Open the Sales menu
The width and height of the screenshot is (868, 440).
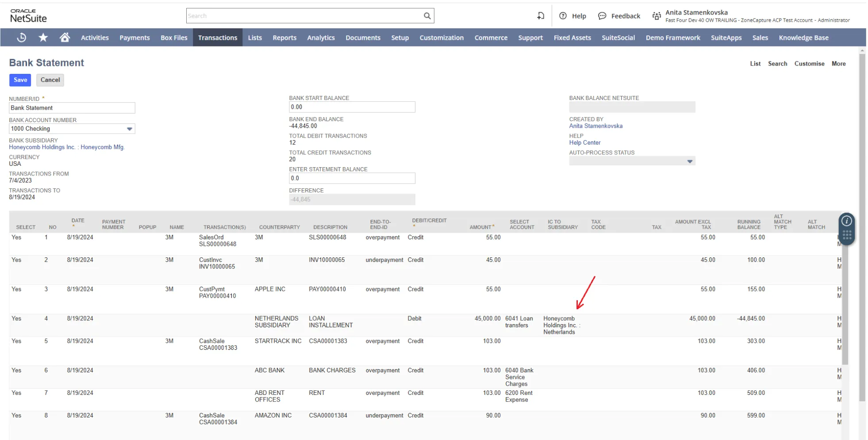(760, 38)
